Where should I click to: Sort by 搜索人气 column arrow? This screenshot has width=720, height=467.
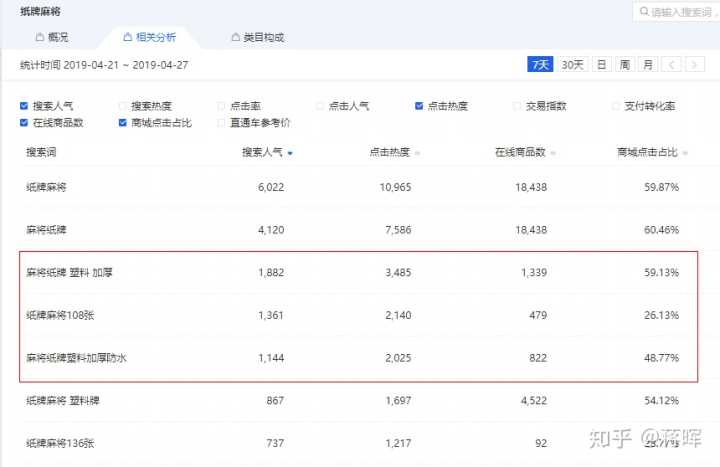[290, 154]
